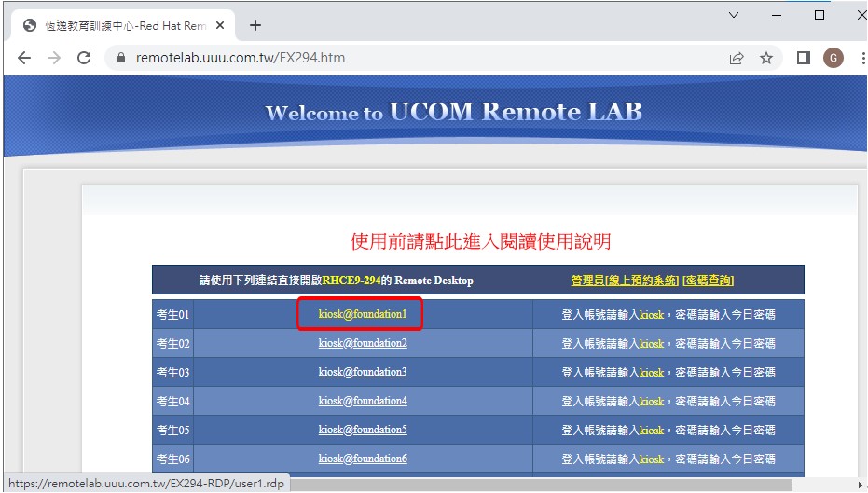Expand the tab search chevron

734,15
